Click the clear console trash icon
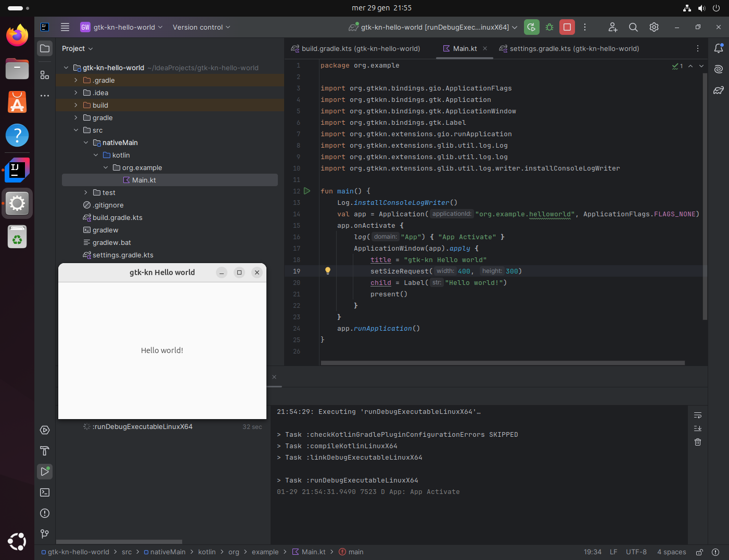729x560 pixels. 698,442
